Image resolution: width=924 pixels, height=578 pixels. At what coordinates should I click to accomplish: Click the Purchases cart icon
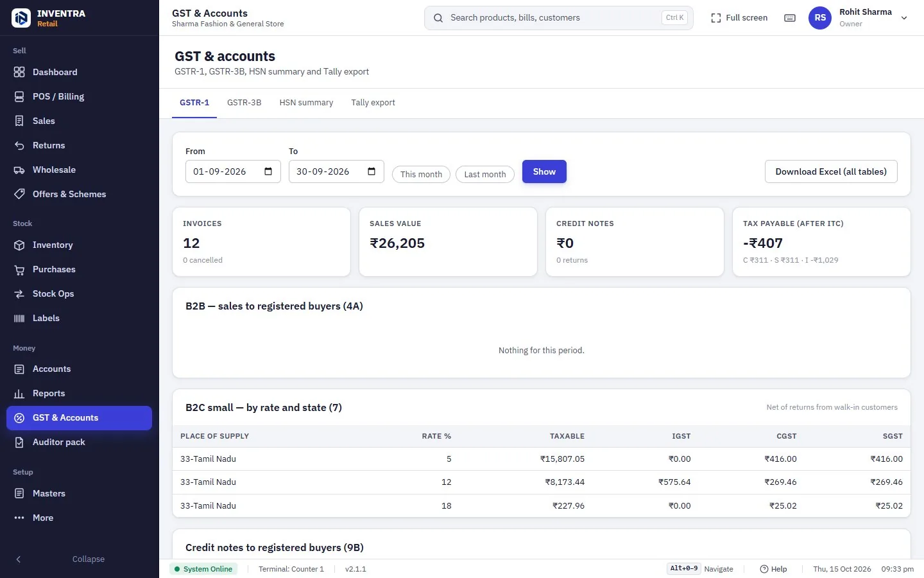pos(19,269)
